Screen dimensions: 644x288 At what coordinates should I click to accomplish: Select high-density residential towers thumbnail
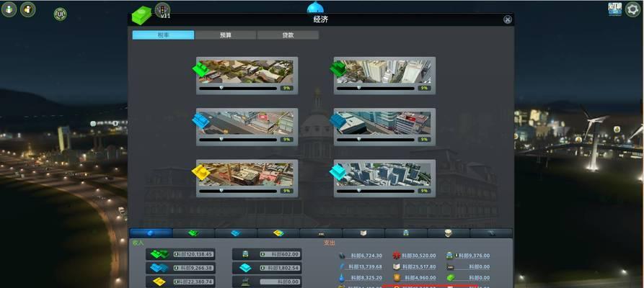pos(384,72)
